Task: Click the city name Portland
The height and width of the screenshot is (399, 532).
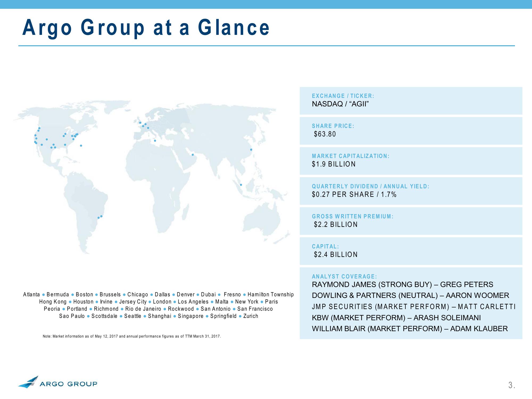Action: (x=77, y=309)
